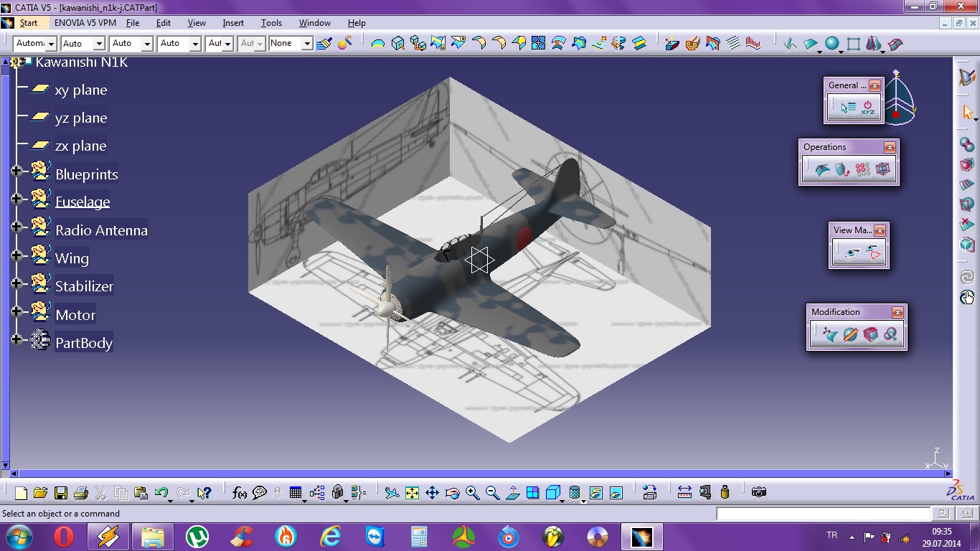Click the Undo arrow icon
This screenshot has width=980, height=551.
(161, 493)
